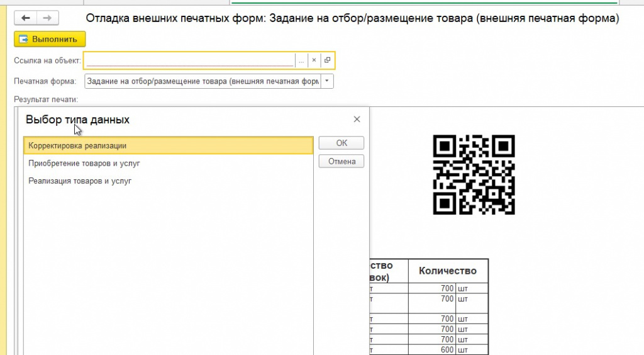Screen dimensions: 644x355
Task: Focus the Ссылка на объект input field
Action: [189, 60]
